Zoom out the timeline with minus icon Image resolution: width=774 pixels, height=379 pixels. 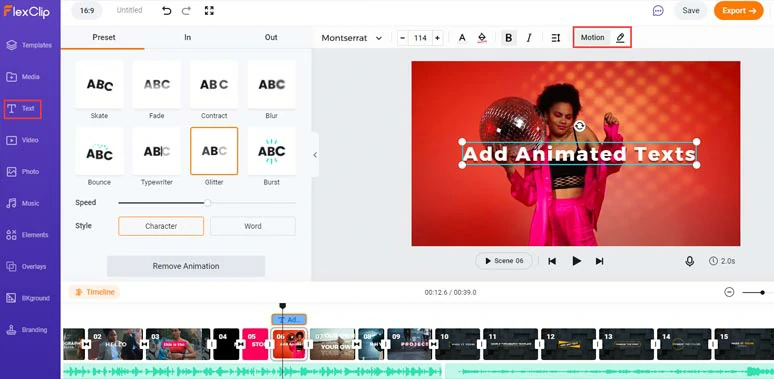[x=729, y=292]
